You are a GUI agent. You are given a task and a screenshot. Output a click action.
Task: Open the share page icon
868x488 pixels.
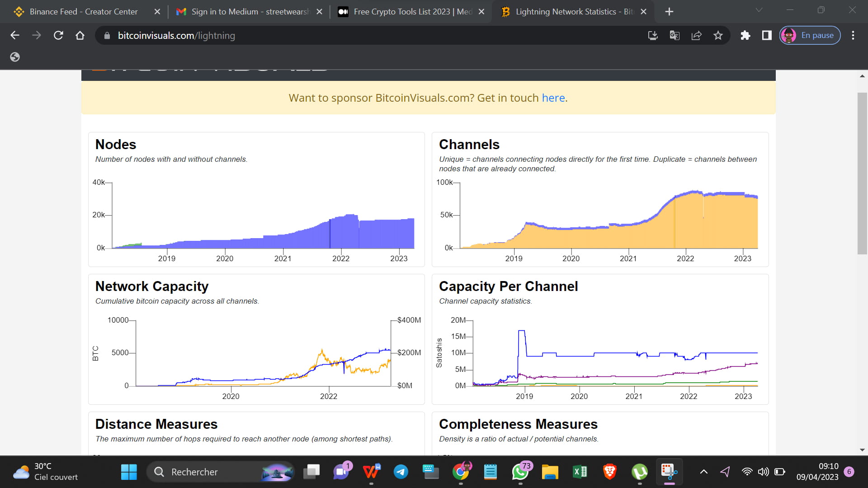pos(696,35)
